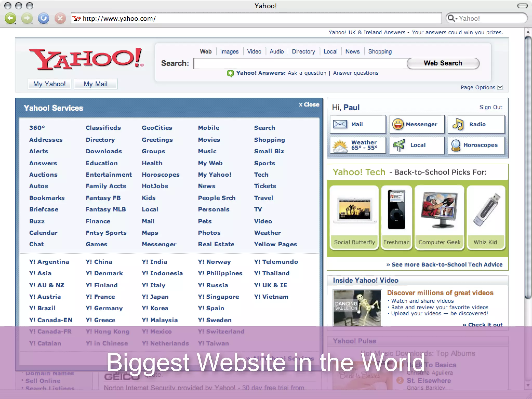Viewport: 532px width, 399px height.
Task: Open the Yahoo! Tech heading link
Action: point(359,172)
